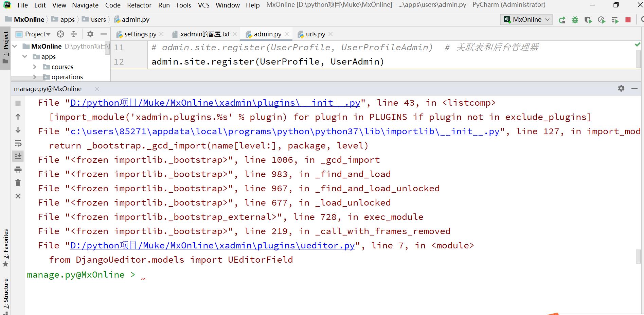Start debugging MxOnline with the bug icon

(575, 20)
